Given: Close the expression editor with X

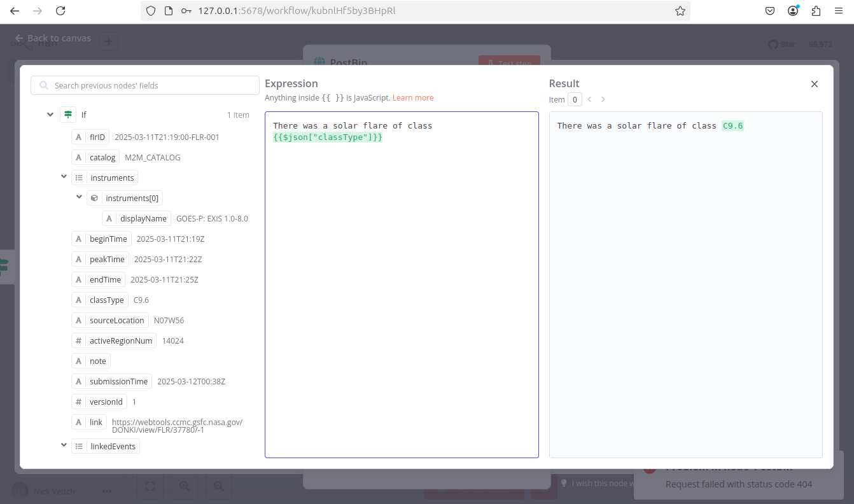Looking at the screenshot, I should (x=814, y=84).
